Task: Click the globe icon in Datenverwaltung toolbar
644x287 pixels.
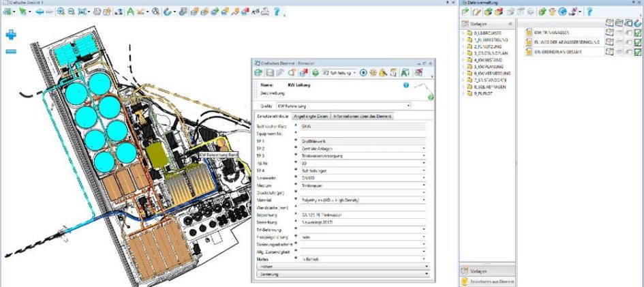Action: tap(563, 12)
